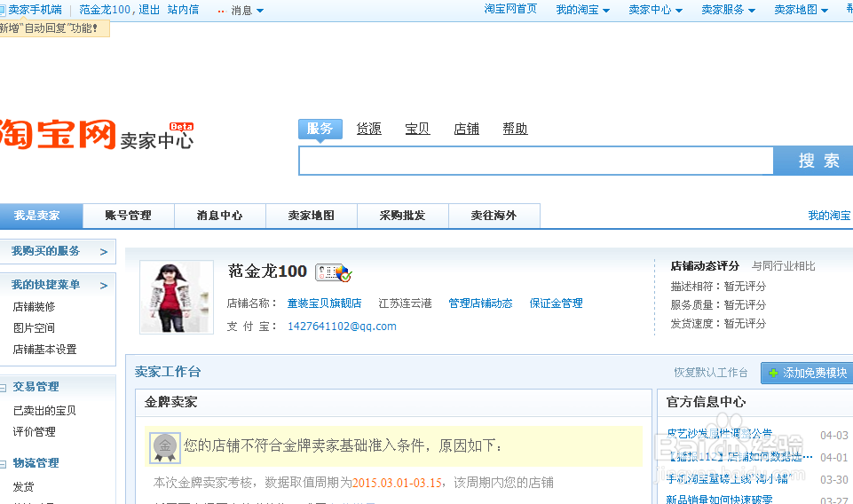Open 卖往海外 navigation tab

point(494,216)
